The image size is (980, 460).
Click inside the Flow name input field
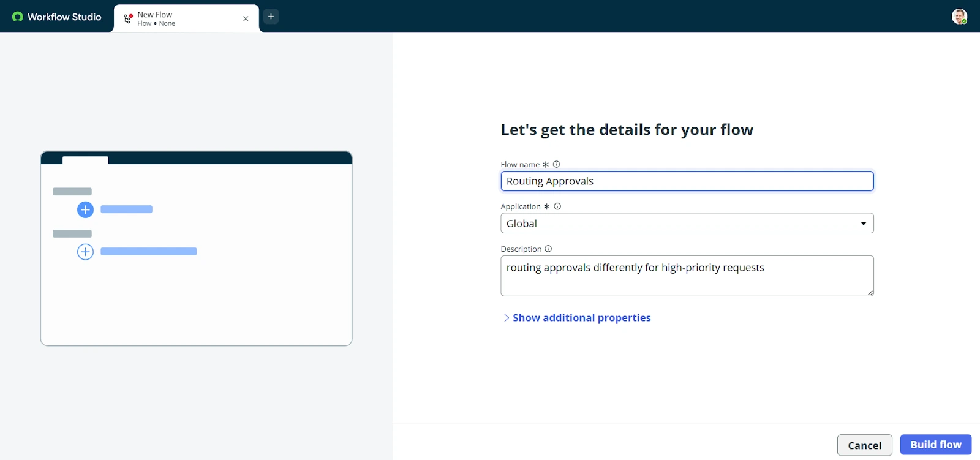click(x=686, y=181)
